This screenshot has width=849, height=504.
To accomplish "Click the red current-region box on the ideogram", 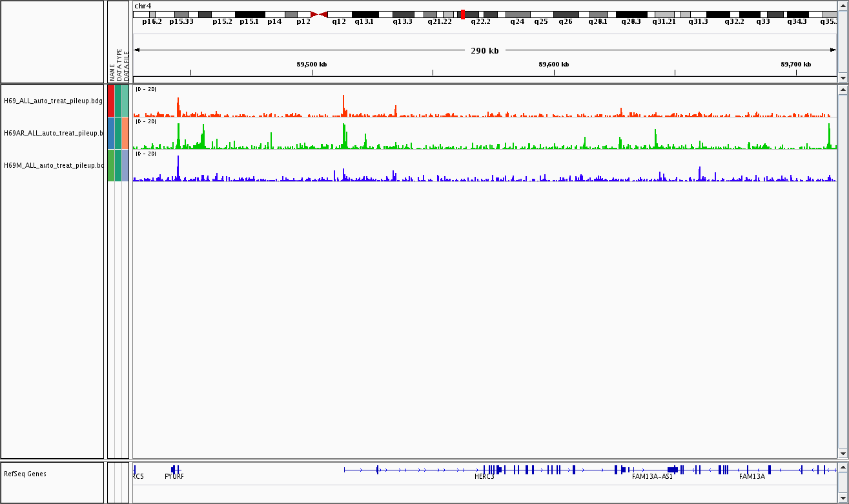I will pyautogui.click(x=462, y=14).
